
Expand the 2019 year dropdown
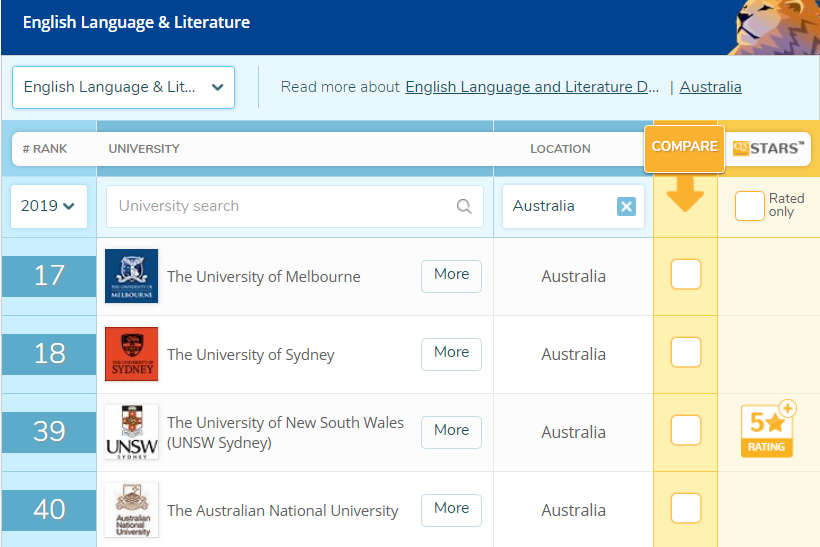click(49, 206)
